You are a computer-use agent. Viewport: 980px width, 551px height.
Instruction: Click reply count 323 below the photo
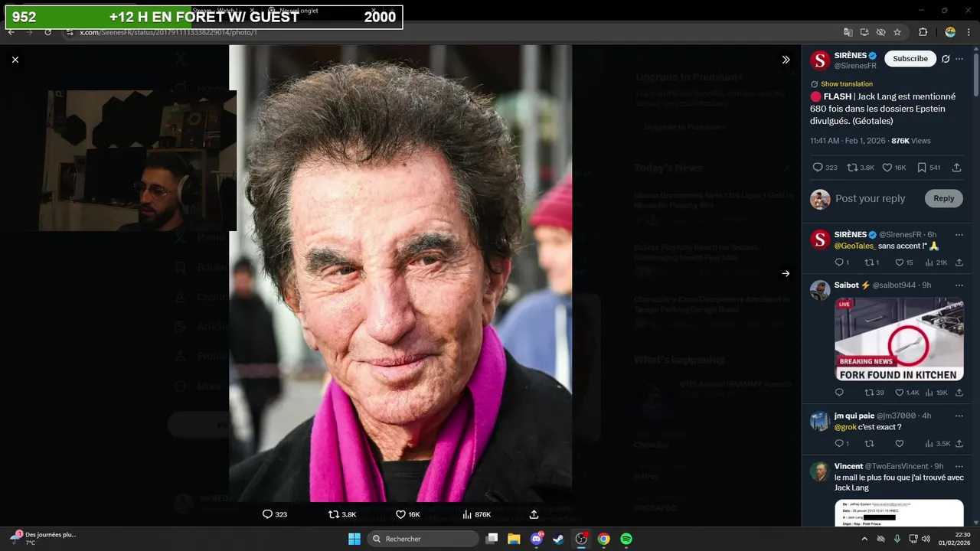click(x=275, y=514)
